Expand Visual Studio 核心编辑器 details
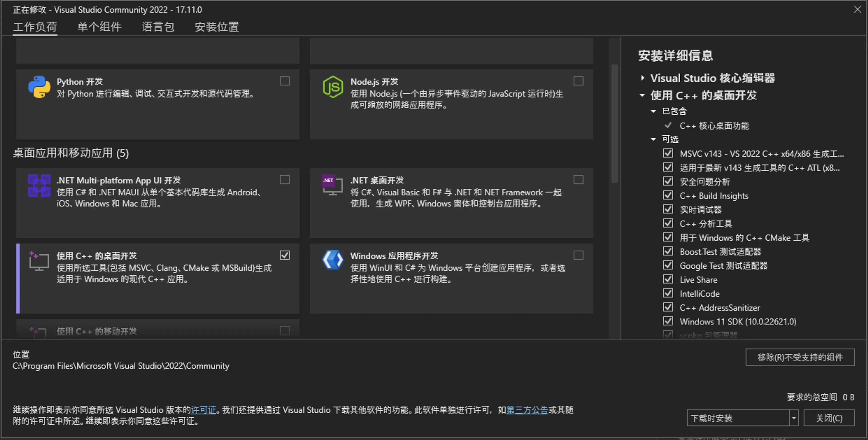Screen dimensions: 868x440 [643, 78]
